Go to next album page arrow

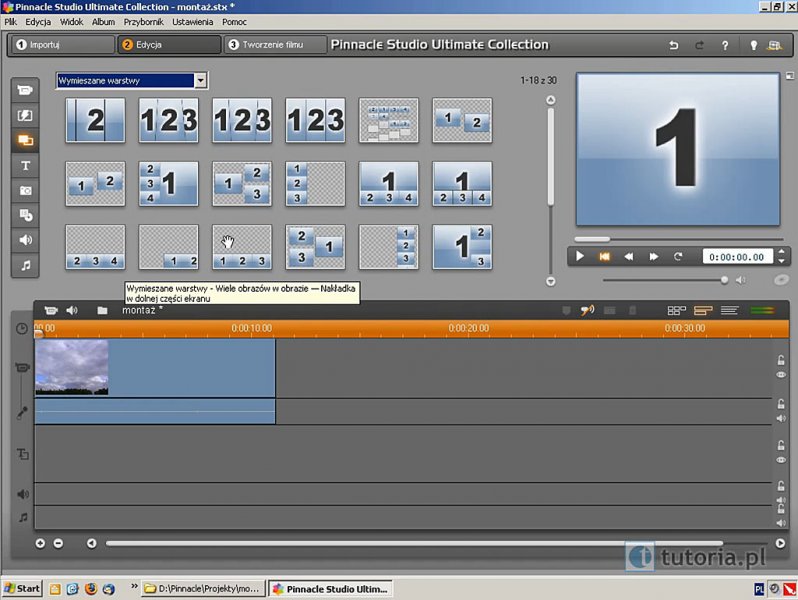tap(549, 282)
